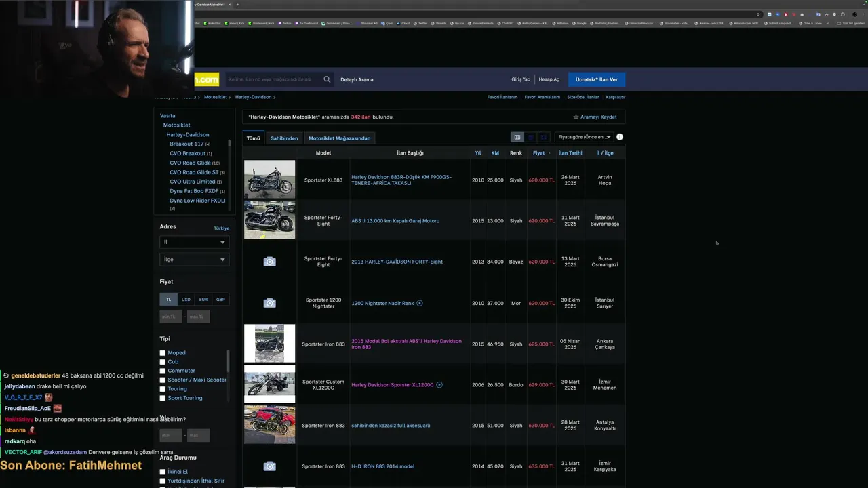The width and height of the screenshot is (868, 488).
Task: Open the camera placeholder for 2013 Forty-Eight listing
Action: [x=269, y=262]
